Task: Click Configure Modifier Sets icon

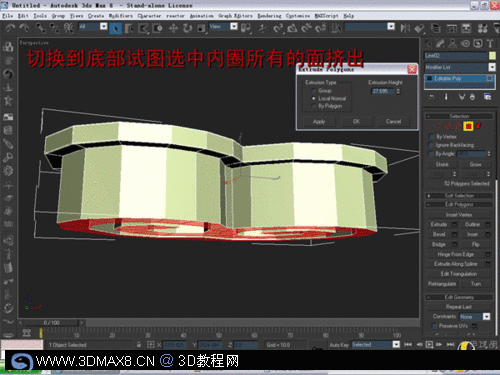Action: tap(487, 97)
